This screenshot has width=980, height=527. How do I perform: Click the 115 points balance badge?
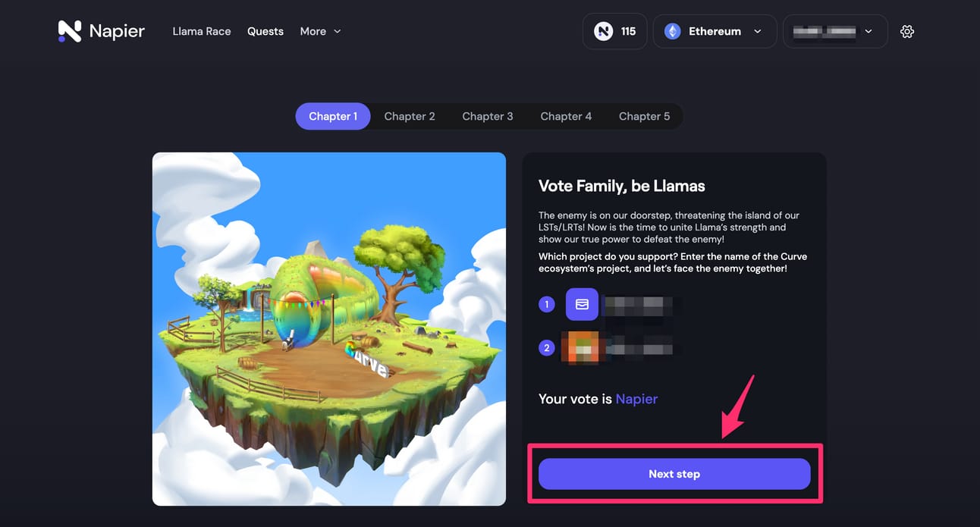615,32
